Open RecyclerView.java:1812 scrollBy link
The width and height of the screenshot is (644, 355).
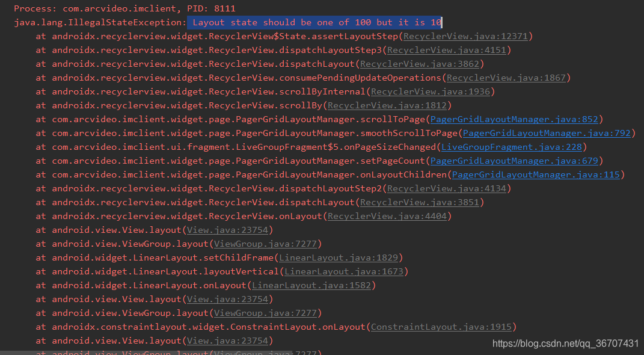coord(387,105)
